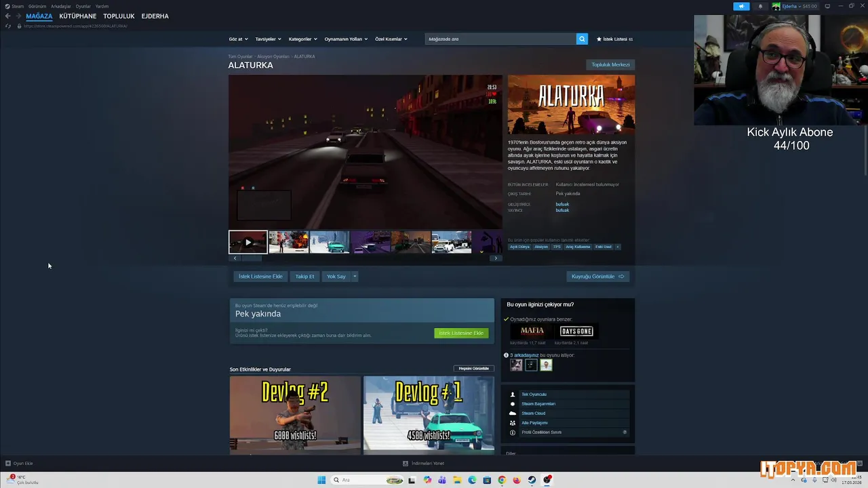Viewport: 868px width, 488px height.
Task: Click the Aksiyon tag
Action: click(541, 247)
